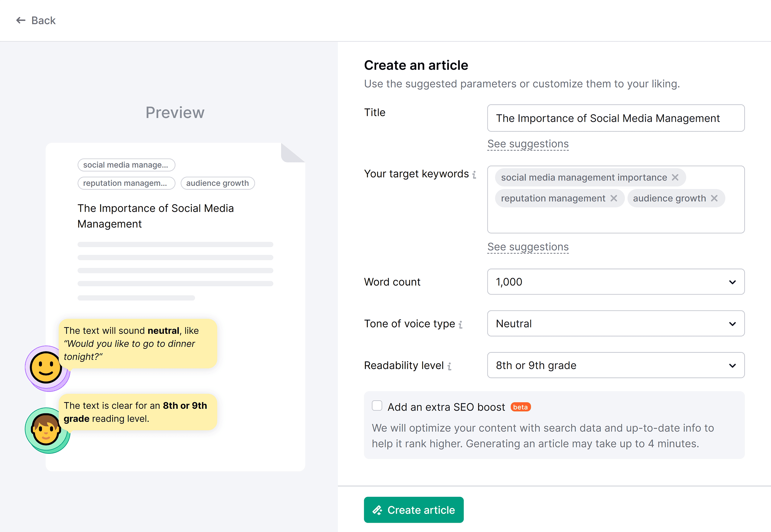
Task: Open See suggestions below the keywords box
Action: click(x=528, y=247)
